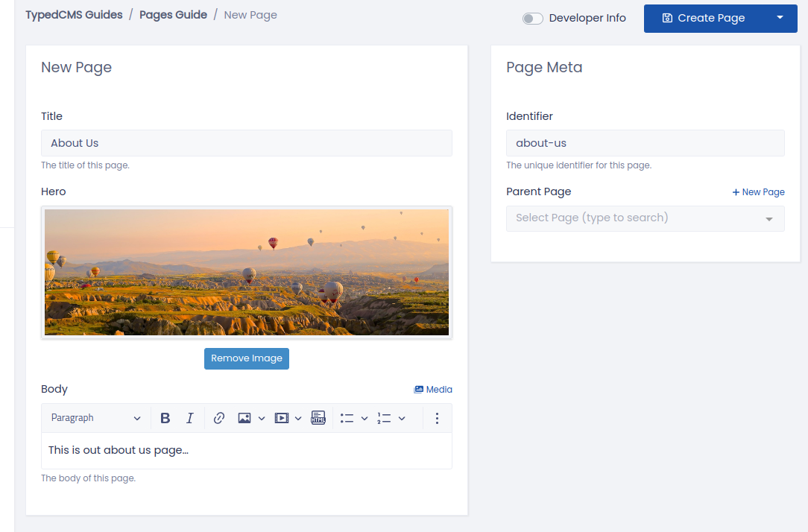Viewport: 808px width, 532px height.
Task: Open the Paragraph heading dropdown
Action: click(x=96, y=418)
